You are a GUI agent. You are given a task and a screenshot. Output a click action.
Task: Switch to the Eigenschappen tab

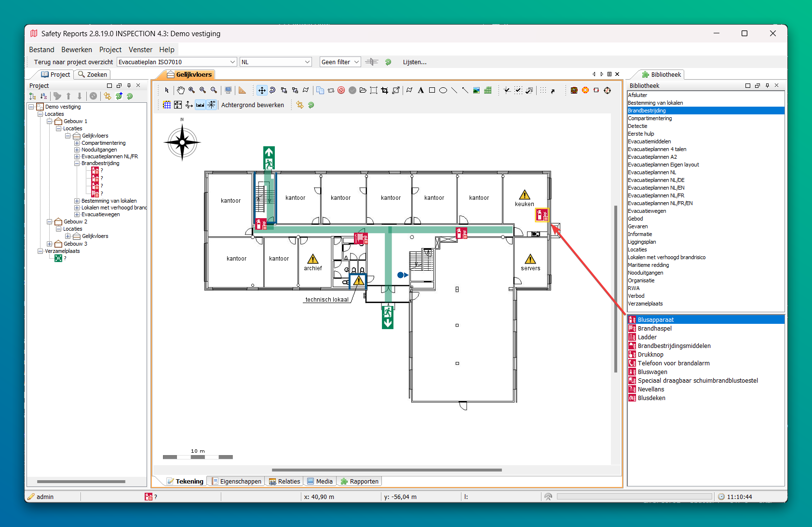coord(236,481)
